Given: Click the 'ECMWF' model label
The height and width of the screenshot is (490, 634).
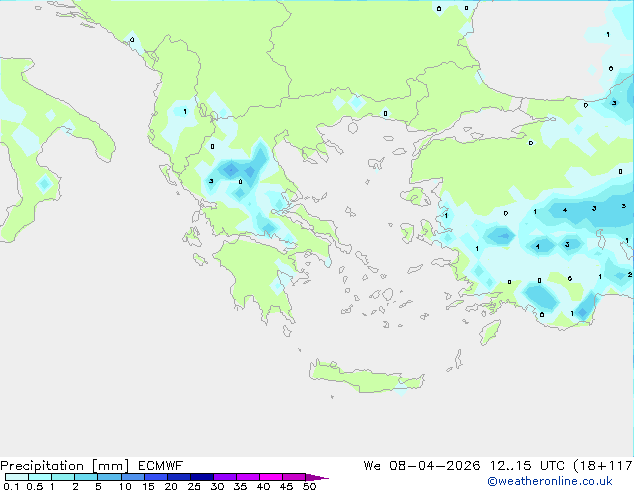Looking at the screenshot, I should click(160, 466).
